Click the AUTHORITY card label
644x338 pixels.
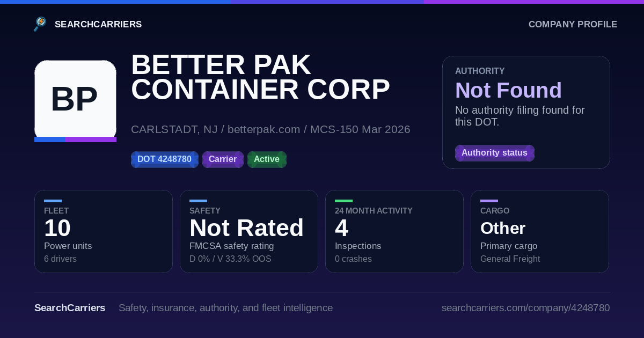click(x=480, y=71)
